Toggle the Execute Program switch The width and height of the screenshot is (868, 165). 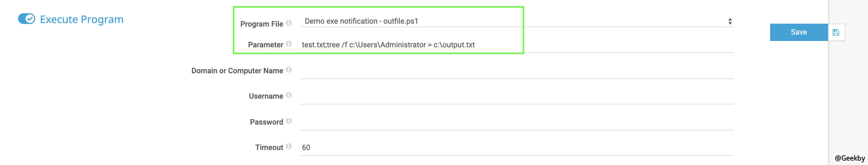click(x=27, y=19)
